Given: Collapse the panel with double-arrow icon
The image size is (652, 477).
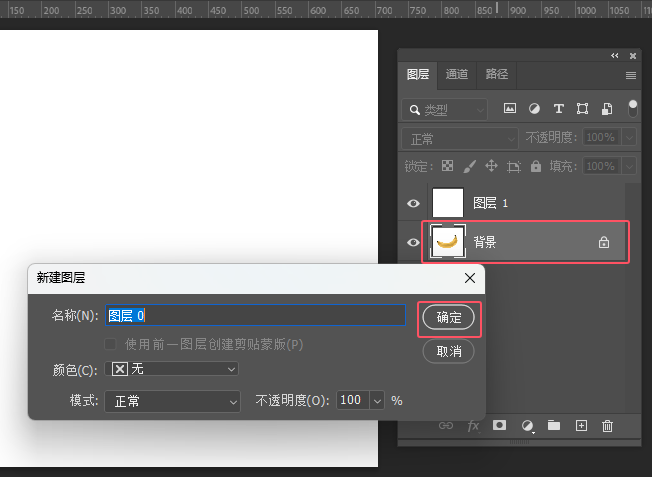Looking at the screenshot, I should coord(615,56).
